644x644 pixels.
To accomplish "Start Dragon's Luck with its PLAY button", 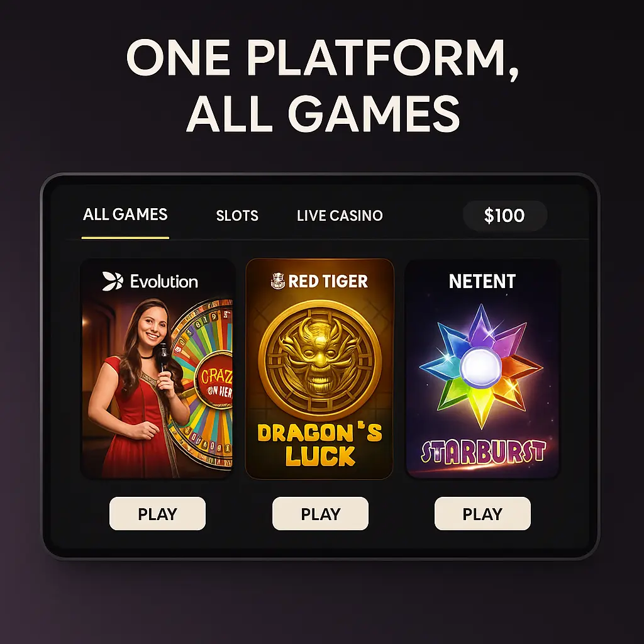I will click(x=320, y=513).
